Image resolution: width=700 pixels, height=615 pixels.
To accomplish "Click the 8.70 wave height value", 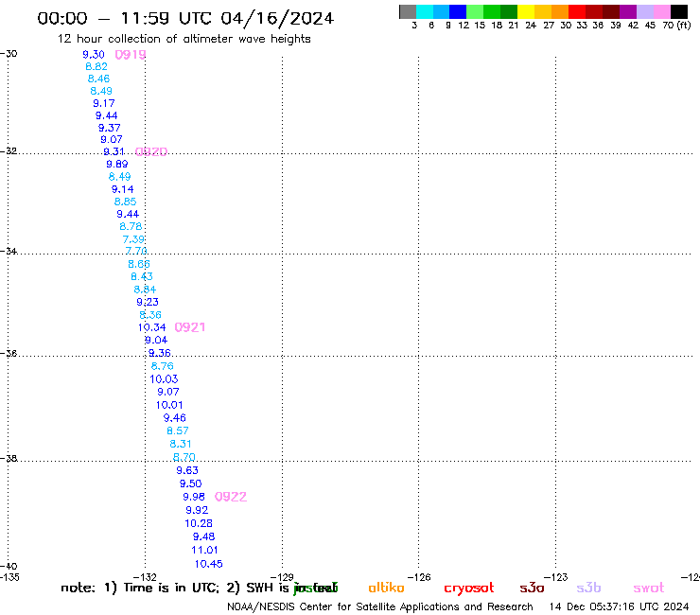I will click(x=184, y=457).
